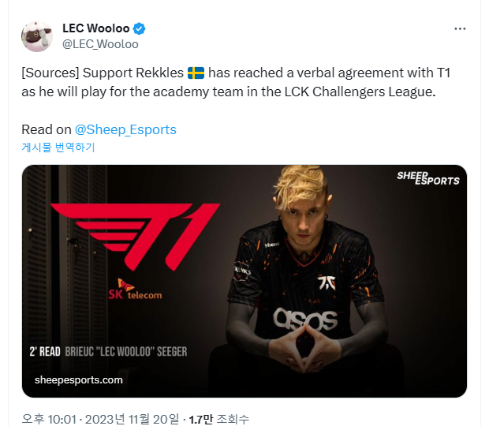
Task: Click the 게시물 번역하기 translate link
Action: point(58,148)
